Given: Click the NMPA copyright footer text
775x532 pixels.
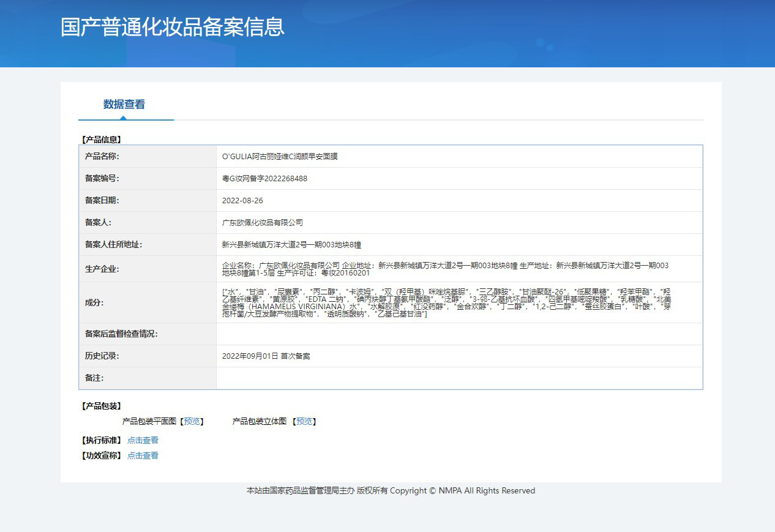Looking at the screenshot, I should point(391,490).
